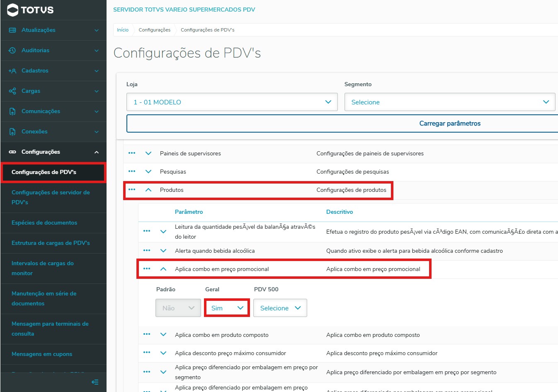Open options for Aplica preço diferenciado por segmento row
Viewport: 558px width, 392px height.
click(x=147, y=372)
